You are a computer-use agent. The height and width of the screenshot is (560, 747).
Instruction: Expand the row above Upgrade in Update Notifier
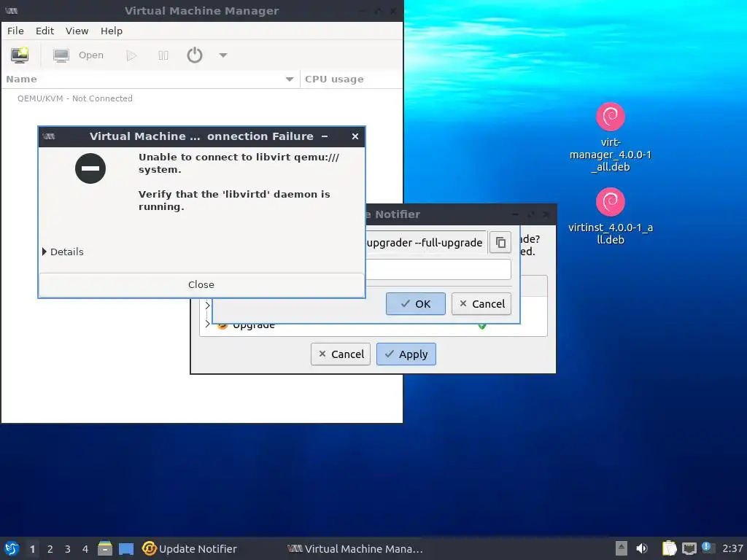[x=207, y=305]
